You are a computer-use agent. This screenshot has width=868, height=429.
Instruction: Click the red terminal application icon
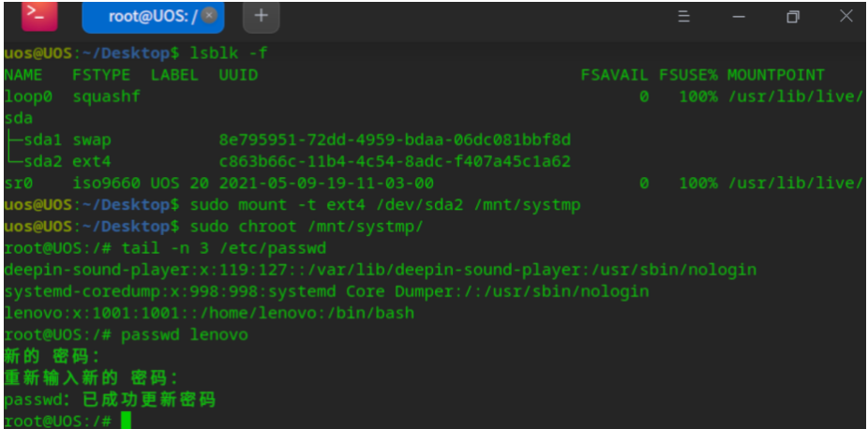(39, 16)
